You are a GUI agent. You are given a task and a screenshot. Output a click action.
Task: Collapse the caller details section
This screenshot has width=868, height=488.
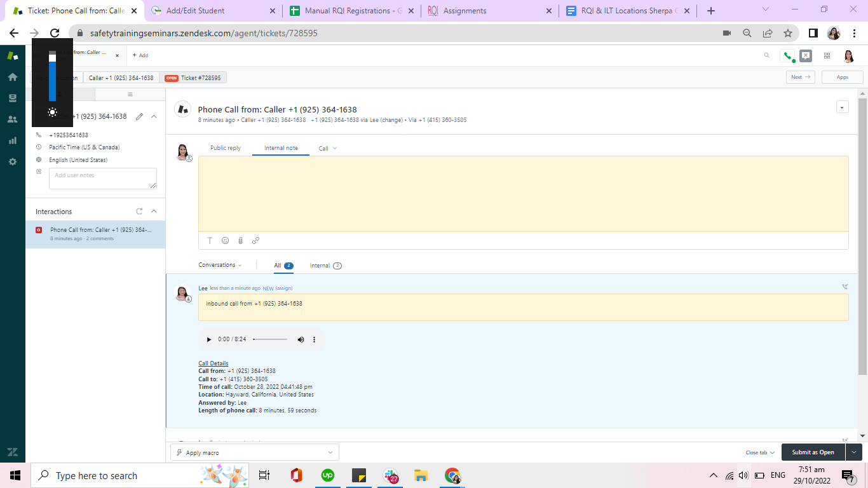point(154,116)
